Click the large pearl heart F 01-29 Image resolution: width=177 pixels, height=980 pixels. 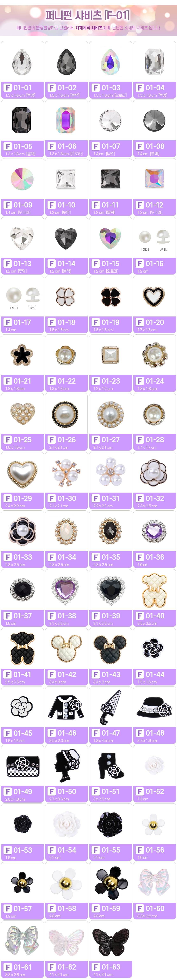(x=22, y=472)
